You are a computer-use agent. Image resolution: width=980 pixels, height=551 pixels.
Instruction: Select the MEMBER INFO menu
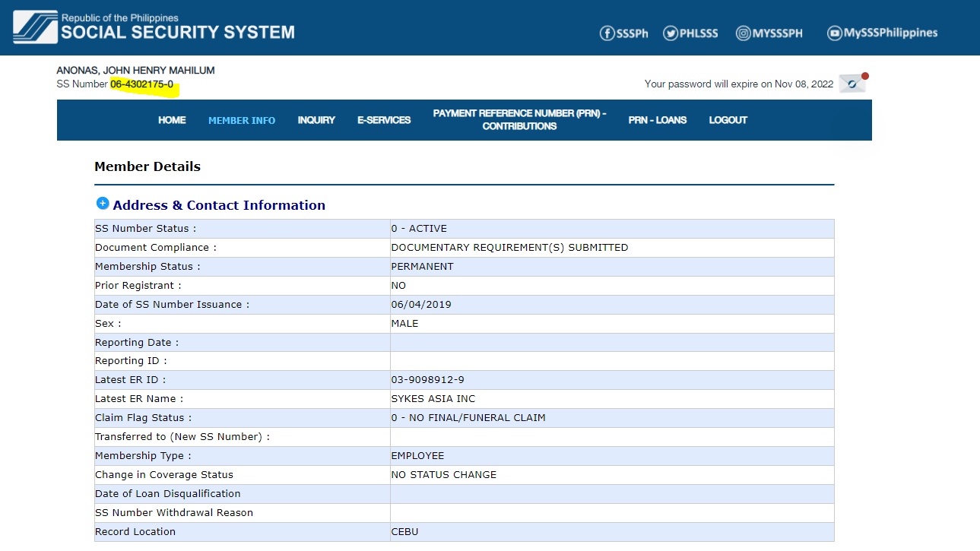[x=242, y=120]
